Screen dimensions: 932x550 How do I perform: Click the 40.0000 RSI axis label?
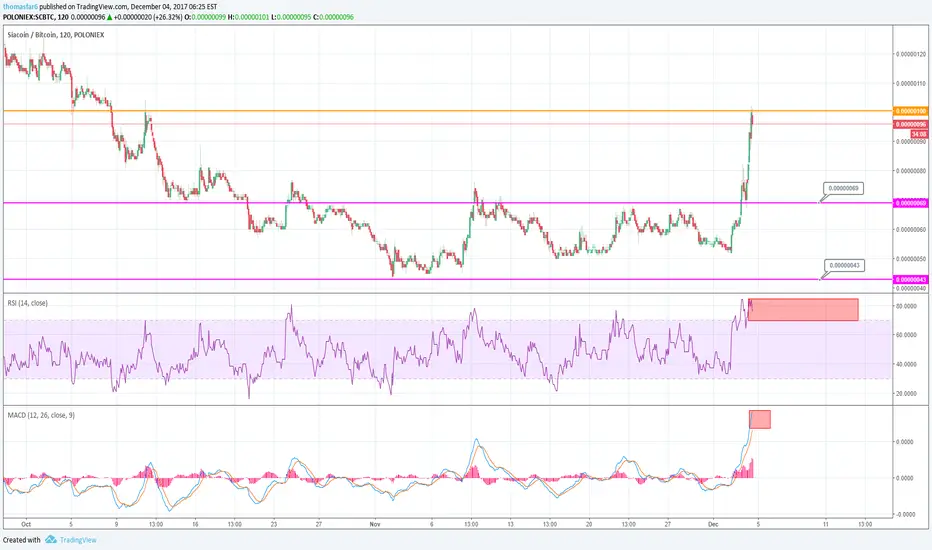pos(905,364)
